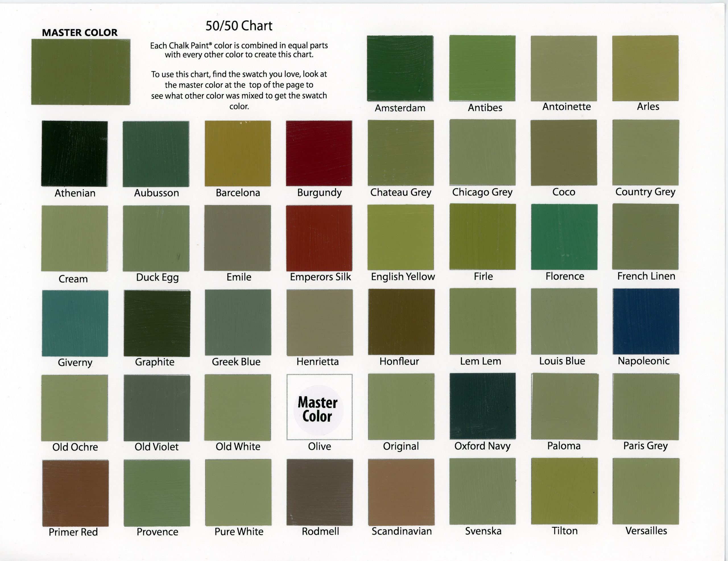The height and width of the screenshot is (561, 728).
Task: Click the 'French Linen' label text
Action: click(x=646, y=276)
